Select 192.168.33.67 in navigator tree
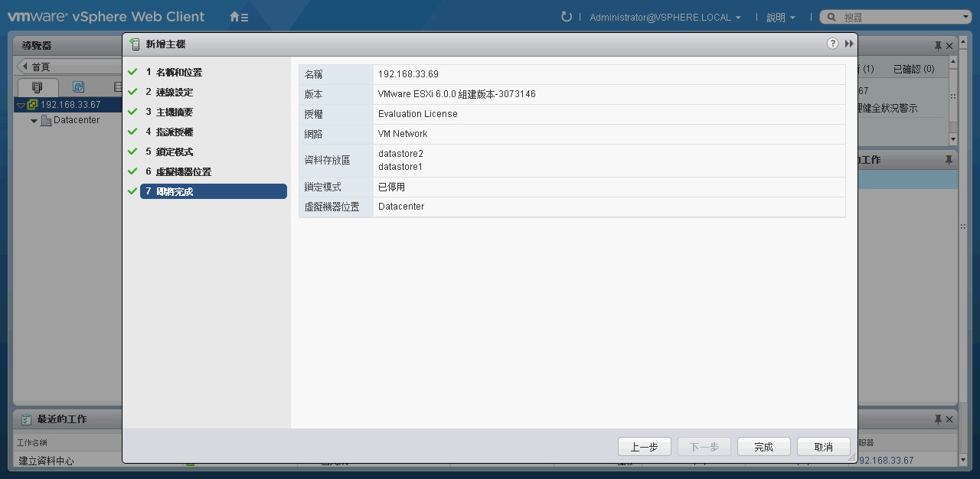This screenshot has width=980, height=479. pyautogui.click(x=70, y=105)
